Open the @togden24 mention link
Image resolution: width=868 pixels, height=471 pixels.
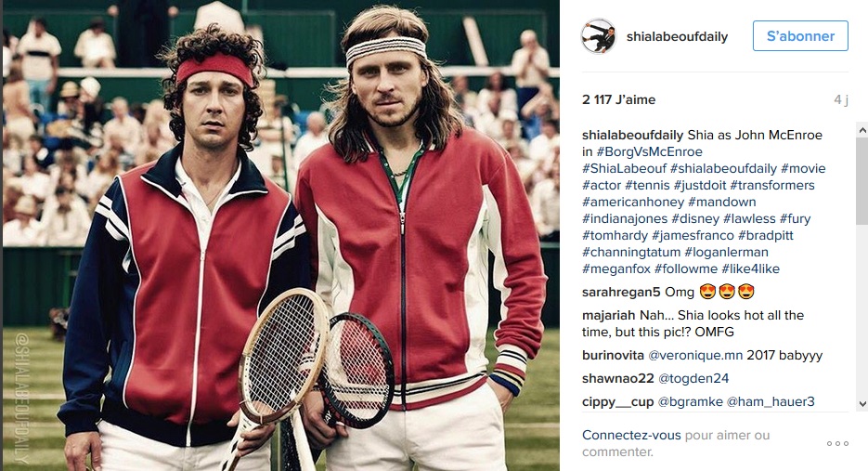tap(693, 378)
